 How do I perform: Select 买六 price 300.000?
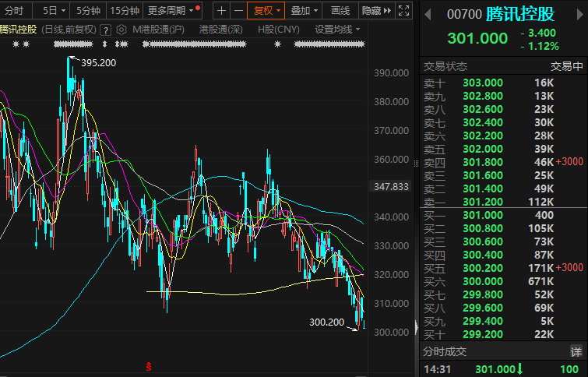coord(483,281)
